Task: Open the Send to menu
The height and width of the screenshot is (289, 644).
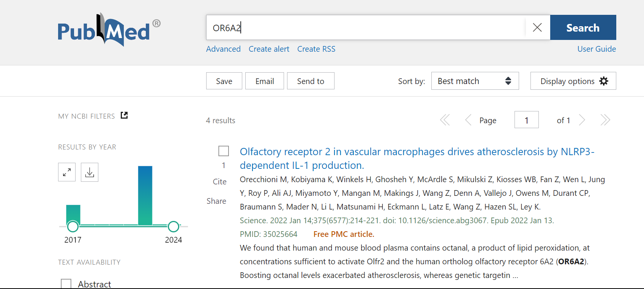Action: (310, 81)
